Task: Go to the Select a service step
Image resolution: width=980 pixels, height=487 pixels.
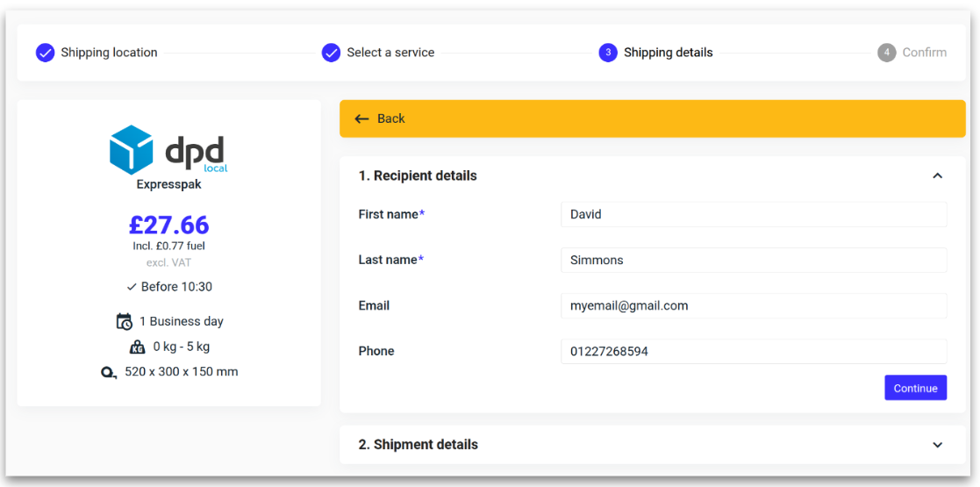Action: point(390,53)
